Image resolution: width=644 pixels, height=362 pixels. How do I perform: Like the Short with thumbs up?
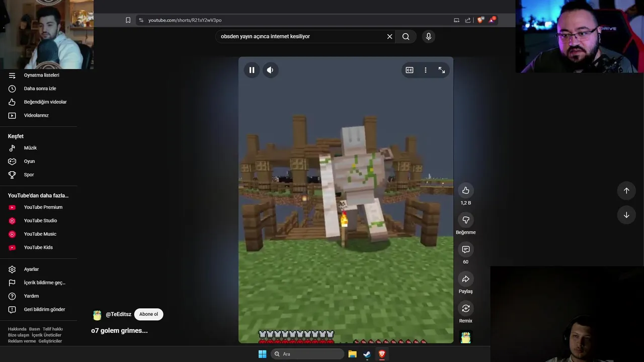(x=466, y=190)
